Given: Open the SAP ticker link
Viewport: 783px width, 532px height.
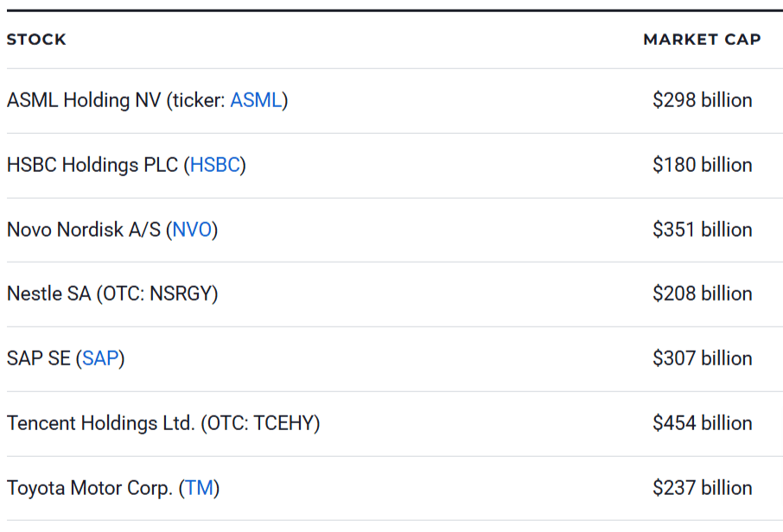Looking at the screenshot, I should point(100,358).
